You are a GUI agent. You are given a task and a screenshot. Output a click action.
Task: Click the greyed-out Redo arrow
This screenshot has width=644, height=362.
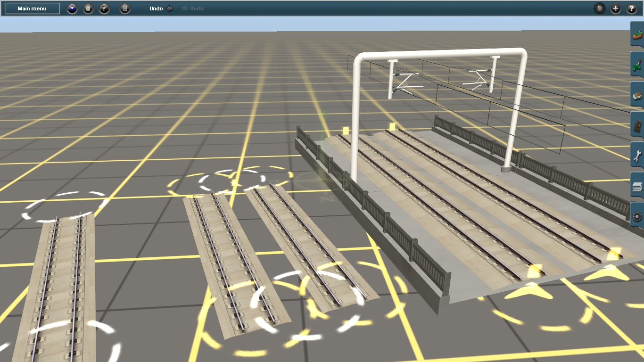pos(193,8)
